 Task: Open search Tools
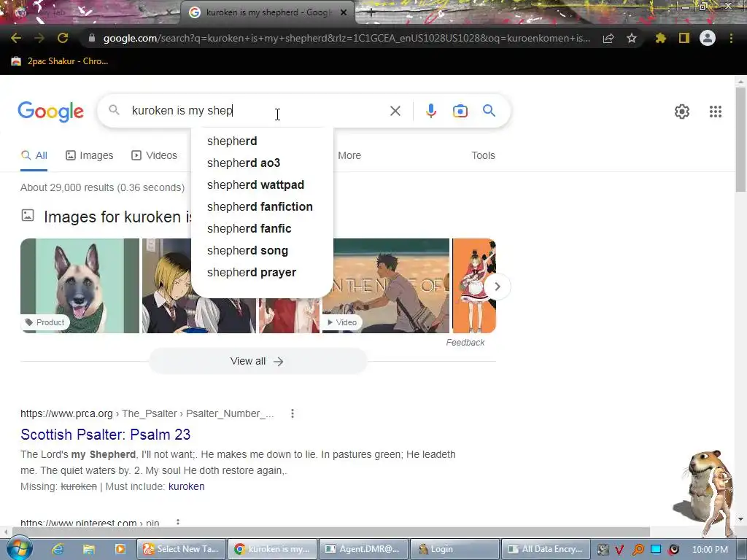point(483,156)
